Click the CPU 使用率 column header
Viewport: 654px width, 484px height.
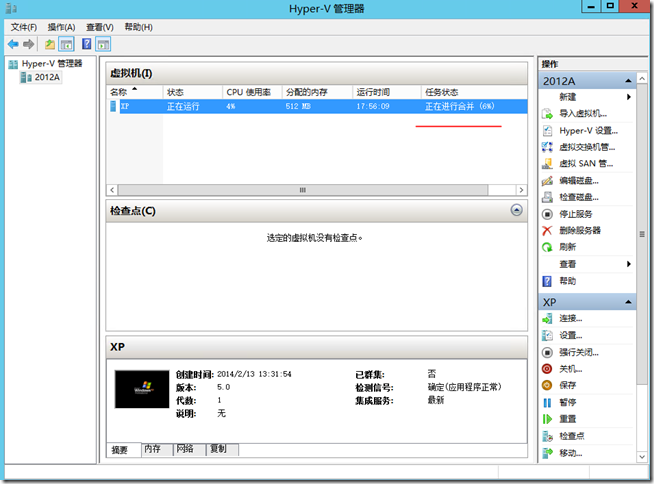(252, 92)
